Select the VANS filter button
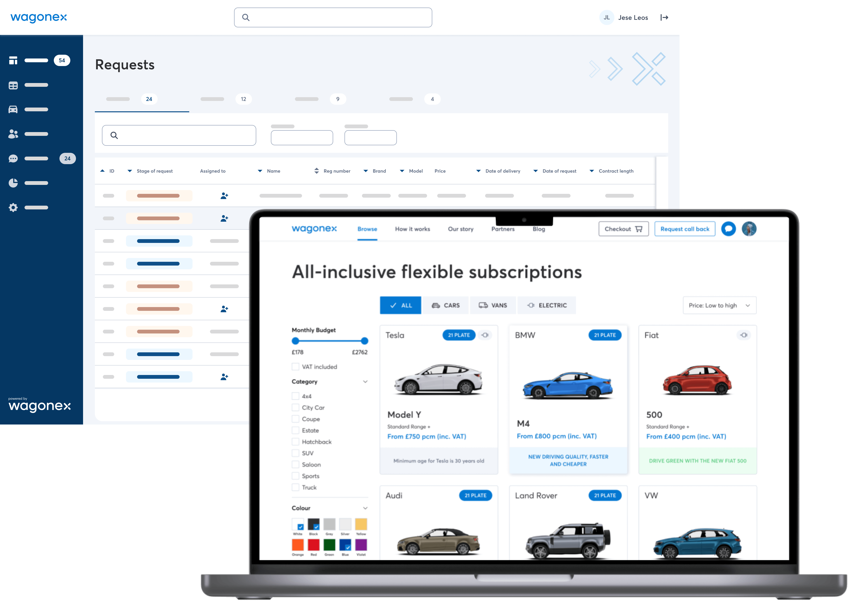The width and height of the screenshot is (865, 616). 493,305
